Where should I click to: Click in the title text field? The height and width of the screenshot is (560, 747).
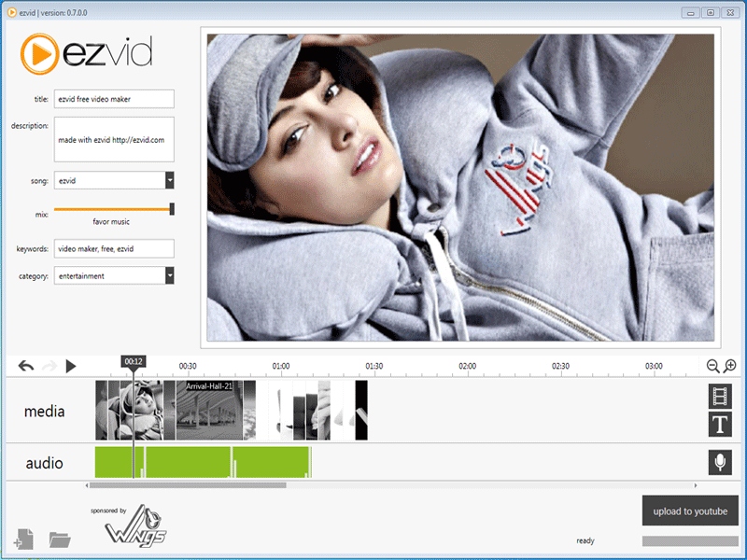click(114, 99)
